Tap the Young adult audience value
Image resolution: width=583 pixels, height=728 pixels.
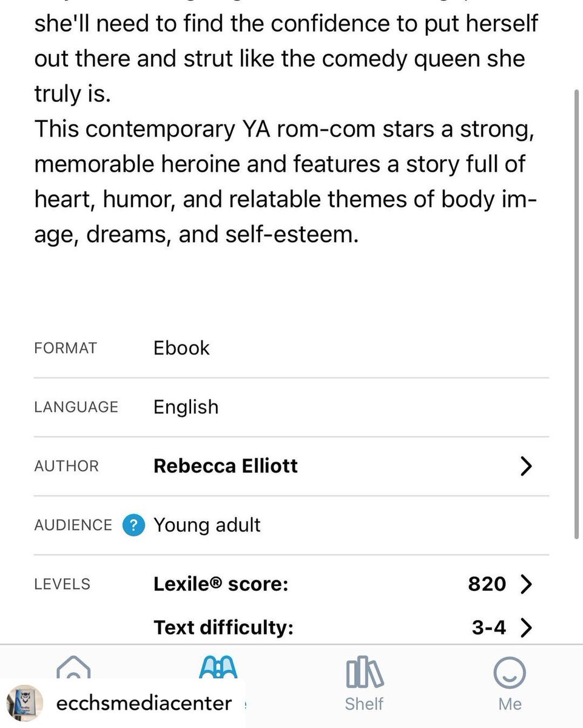pos(207,525)
